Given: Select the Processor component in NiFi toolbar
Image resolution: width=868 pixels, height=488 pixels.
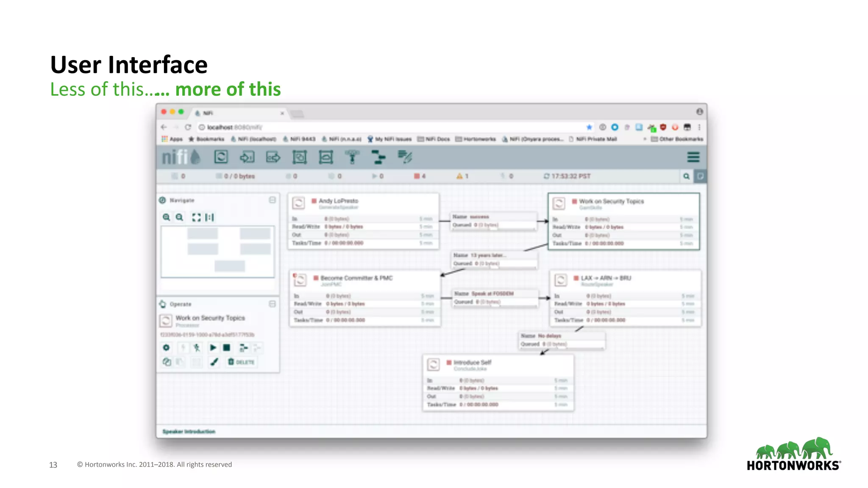Looking at the screenshot, I should tap(221, 157).
